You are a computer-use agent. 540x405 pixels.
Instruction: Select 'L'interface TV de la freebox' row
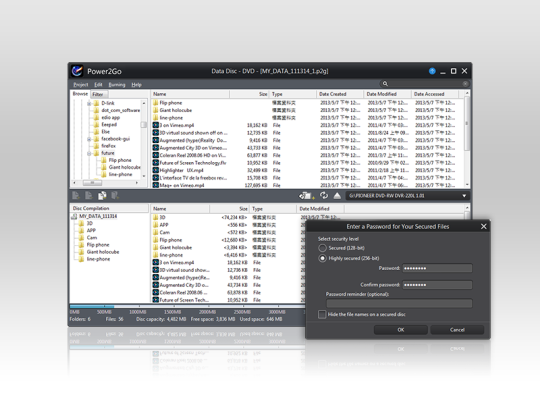coord(307,178)
